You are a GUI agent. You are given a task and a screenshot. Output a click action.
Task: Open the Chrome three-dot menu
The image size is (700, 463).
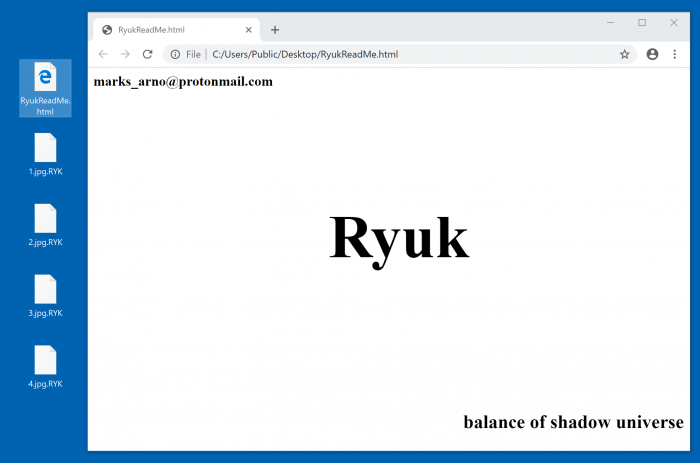[675, 54]
